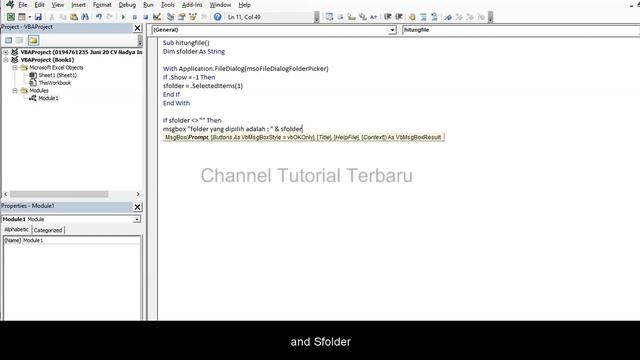Open Find with the binoculars icon

(x=85, y=17)
